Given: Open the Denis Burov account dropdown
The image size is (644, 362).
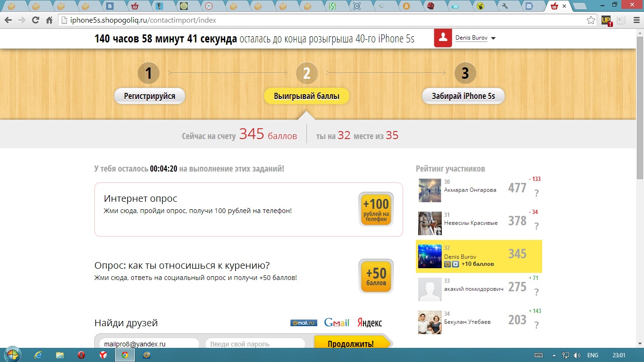Looking at the screenshot, I should [493, 38].
